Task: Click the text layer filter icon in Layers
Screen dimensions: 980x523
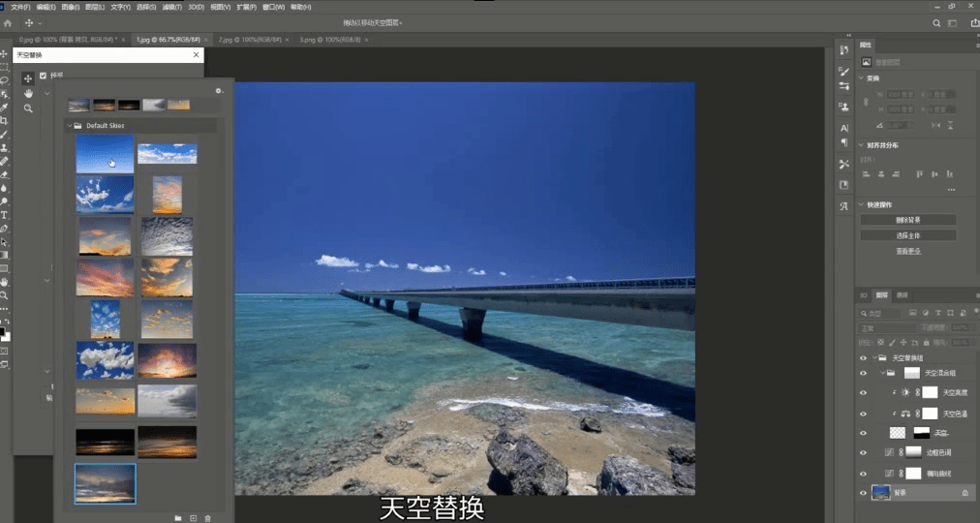Action: coord(938,313)
